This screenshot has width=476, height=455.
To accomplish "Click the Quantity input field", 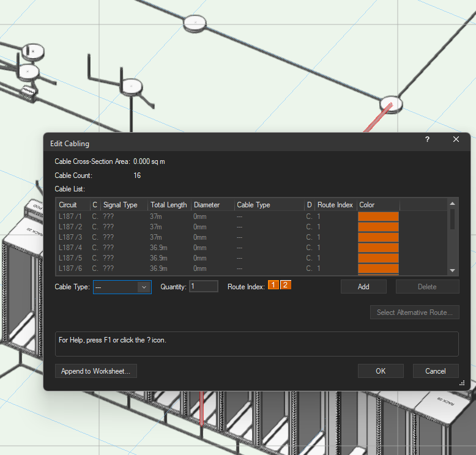I will coord(204,286).
